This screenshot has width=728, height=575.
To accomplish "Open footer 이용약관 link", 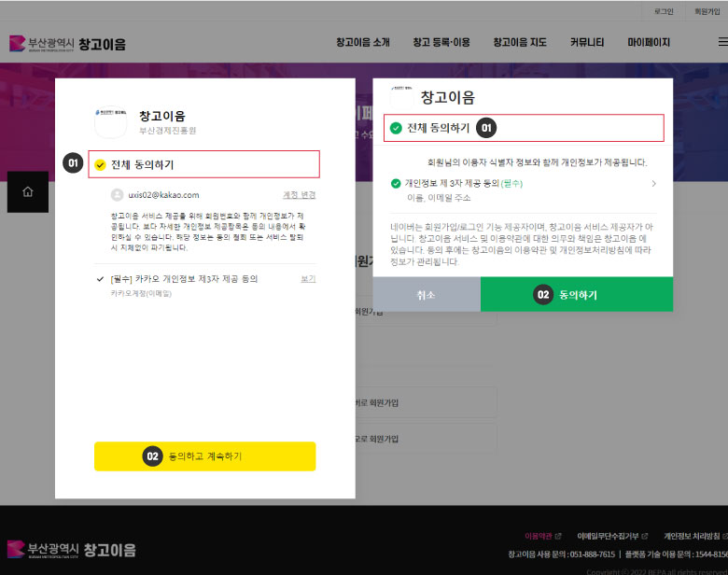I will [x=539, y=536].
